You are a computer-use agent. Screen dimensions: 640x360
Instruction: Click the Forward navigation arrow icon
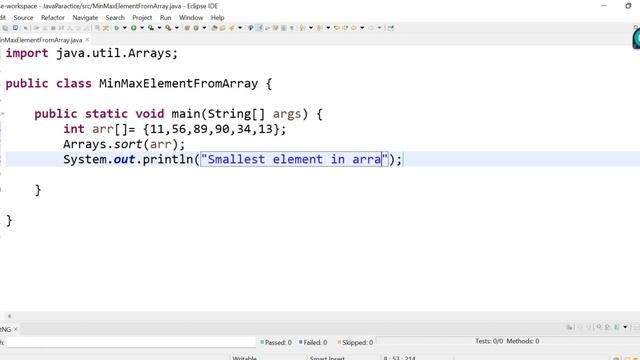pyautogui.click(x=371, y=28)
